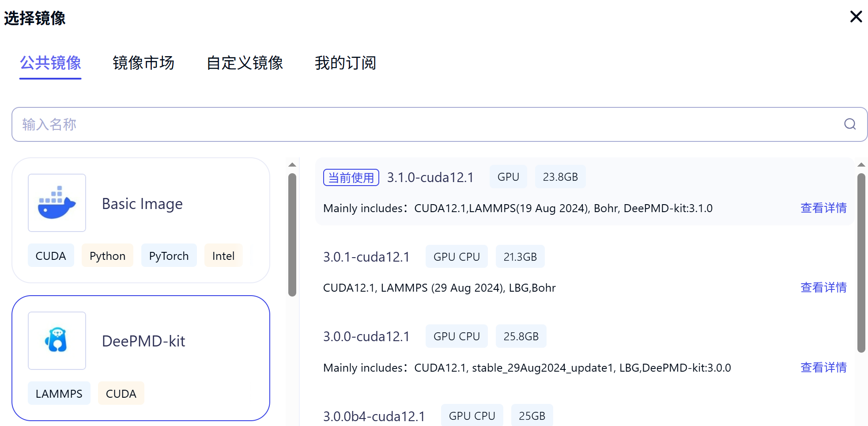Close the image selection dialog
The image size is (868, 426).
coord(856,17)
